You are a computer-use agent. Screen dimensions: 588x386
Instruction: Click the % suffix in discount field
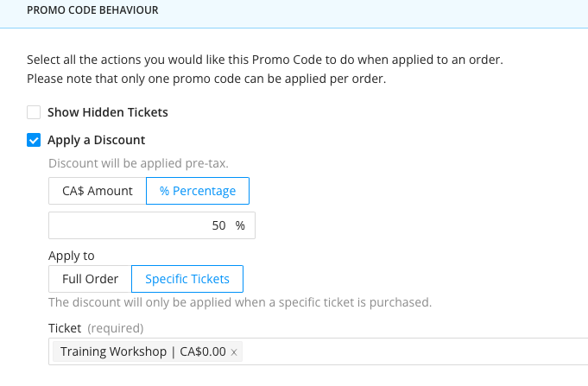pyautogui.click(x=240, y=225)
